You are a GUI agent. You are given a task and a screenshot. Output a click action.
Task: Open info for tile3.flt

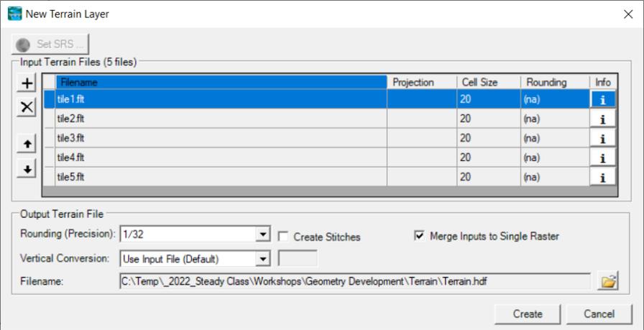(x=603, y=138)
